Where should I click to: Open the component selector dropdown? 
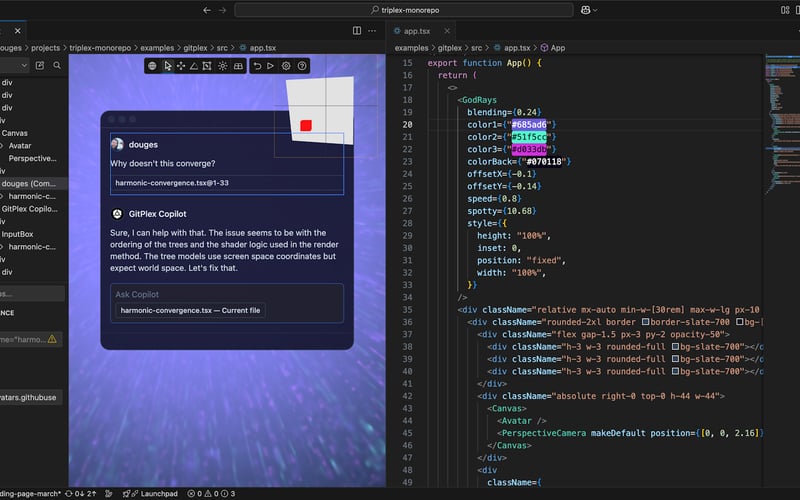pyautogui.click(x=14, y=65)
